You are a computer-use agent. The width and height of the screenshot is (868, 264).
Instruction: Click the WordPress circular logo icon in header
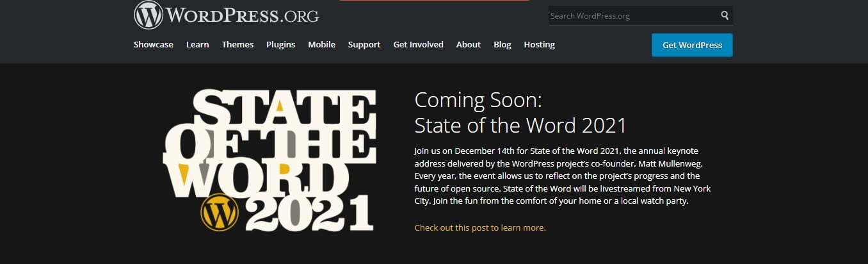(x=149, y=15)
